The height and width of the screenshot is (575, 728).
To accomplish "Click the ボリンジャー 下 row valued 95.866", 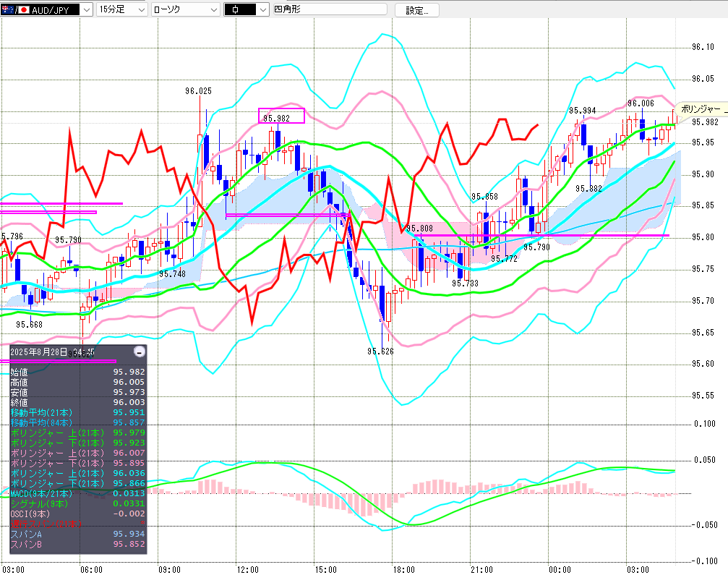I will tap(77, 483).
